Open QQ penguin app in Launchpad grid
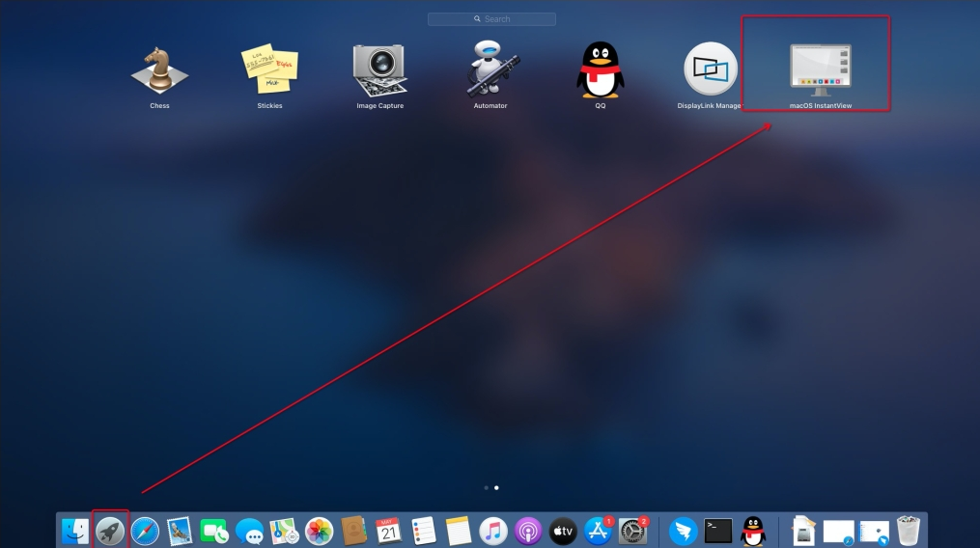 [x=600, y=69]
